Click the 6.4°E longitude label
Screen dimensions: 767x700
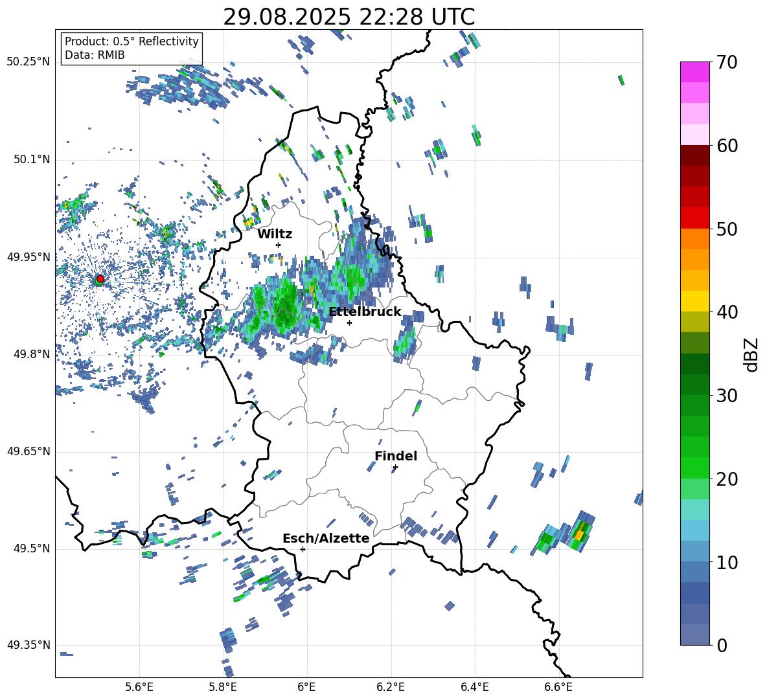pos(474,687)
